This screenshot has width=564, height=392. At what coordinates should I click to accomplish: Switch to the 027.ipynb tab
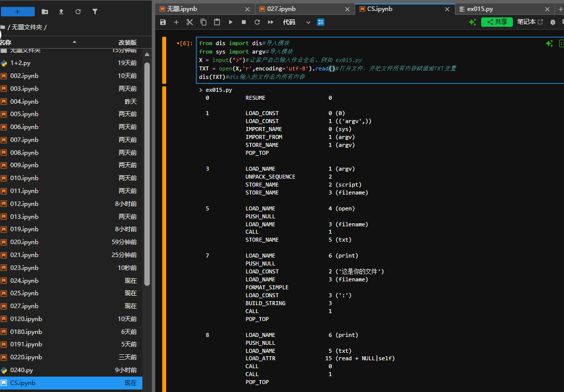tap(281, 9)
